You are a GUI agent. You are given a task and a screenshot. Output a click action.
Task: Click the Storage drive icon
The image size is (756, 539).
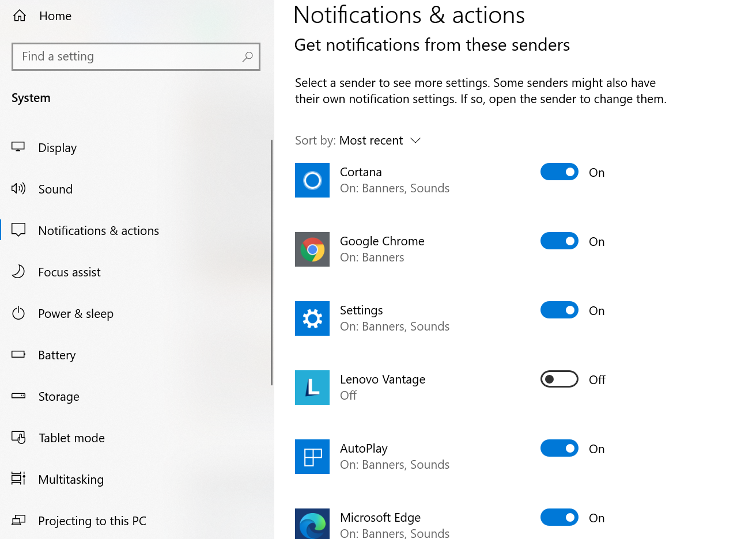[18, 396]
